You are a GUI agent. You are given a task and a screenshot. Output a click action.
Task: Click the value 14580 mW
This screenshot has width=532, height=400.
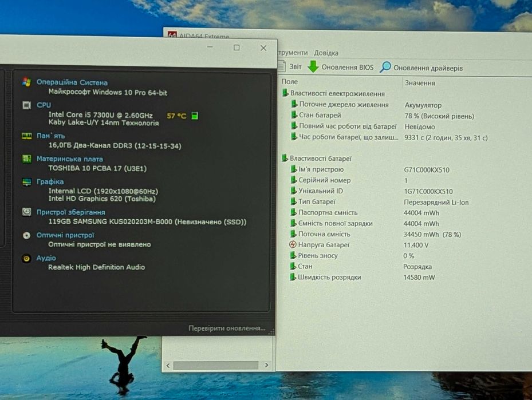pyautogui.click(x=419, y=278)
